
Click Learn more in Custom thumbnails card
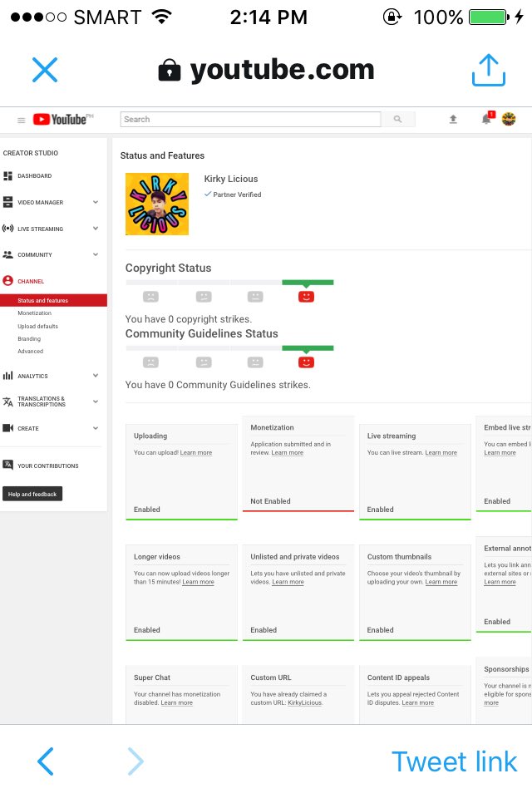click(441, 582)
